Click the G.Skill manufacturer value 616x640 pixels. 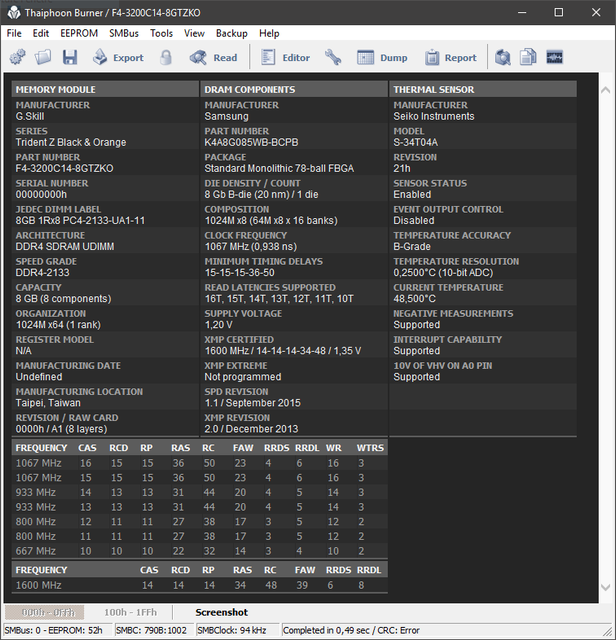click(x=30, y=116)
